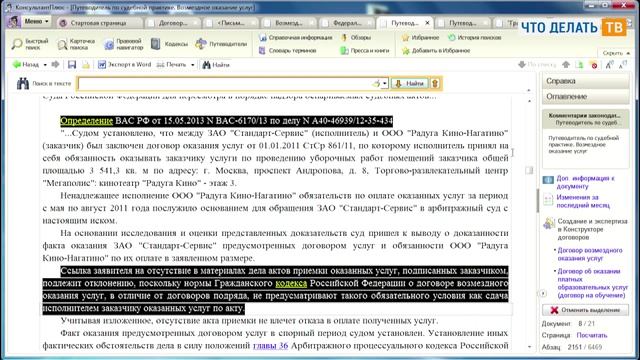Open link Доп. информация к документу
The image size is (640, 360).
pyautogui.click(x=585, y=182)
